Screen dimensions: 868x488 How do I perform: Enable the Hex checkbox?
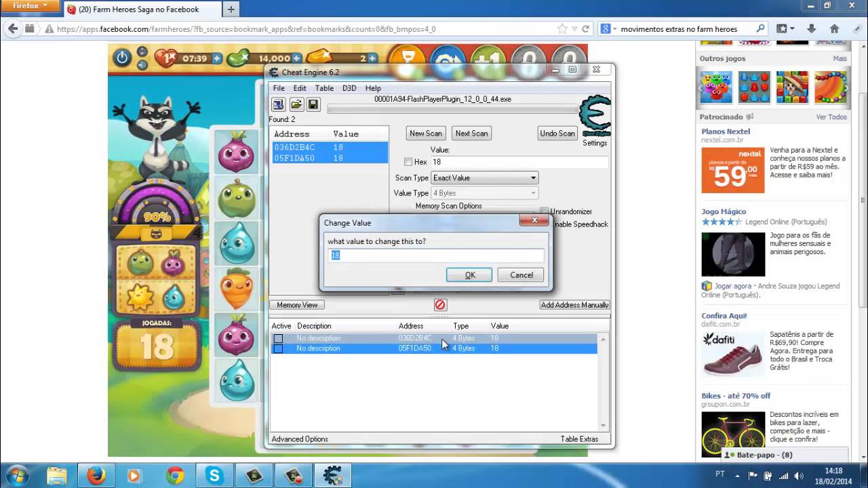(408, 162)
